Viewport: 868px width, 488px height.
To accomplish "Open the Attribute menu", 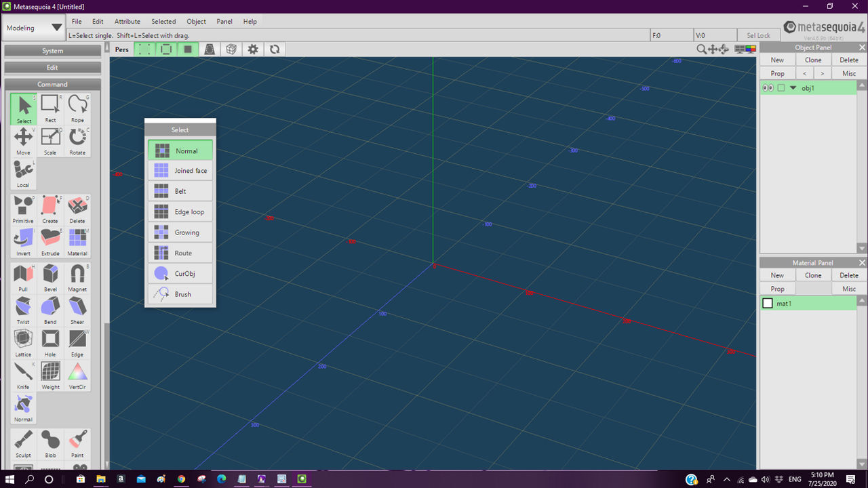I will (x=127, y=22).
